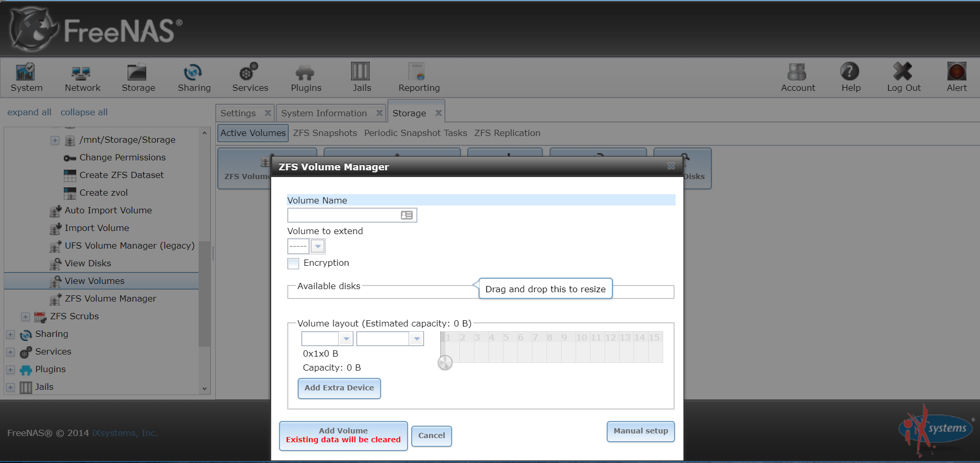Click the Add Extra Device button

[x=339, y=388]
